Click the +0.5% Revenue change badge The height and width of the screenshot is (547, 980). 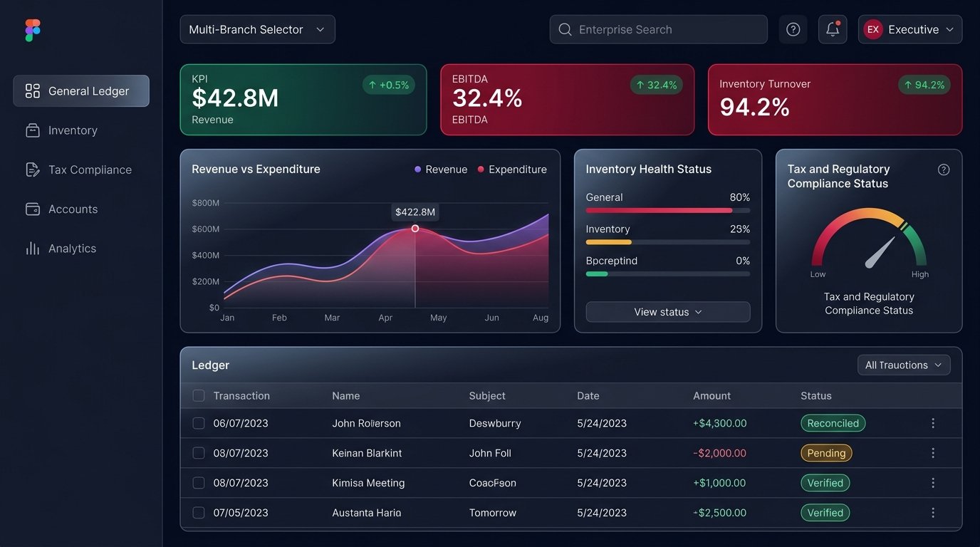point(389,85)
